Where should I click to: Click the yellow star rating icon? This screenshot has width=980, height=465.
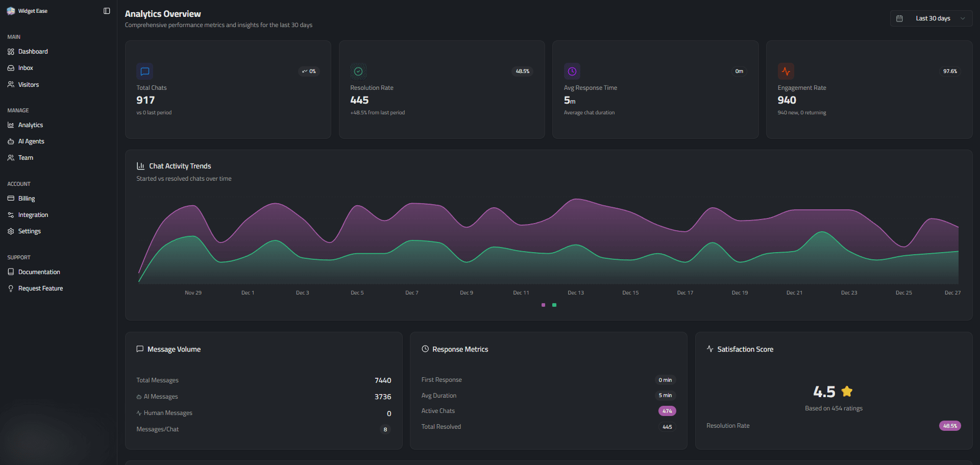coord(847,391)
